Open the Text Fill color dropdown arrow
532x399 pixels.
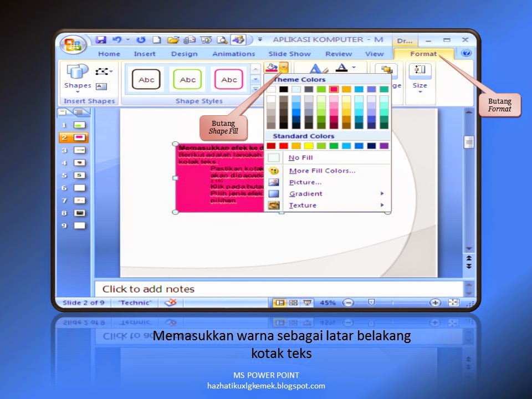click(354, 68)
